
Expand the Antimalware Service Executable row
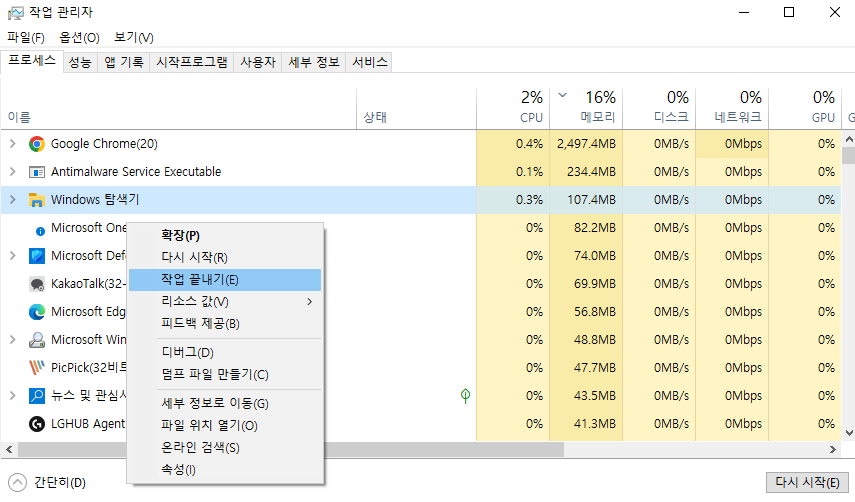pyautogui.click(x=13, y=172)
